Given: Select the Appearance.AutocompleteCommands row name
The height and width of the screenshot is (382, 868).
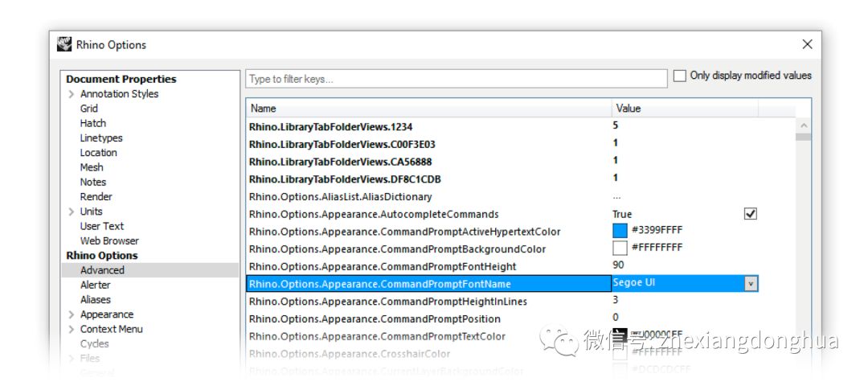Looking at the screenshot, I should [374, 214].
